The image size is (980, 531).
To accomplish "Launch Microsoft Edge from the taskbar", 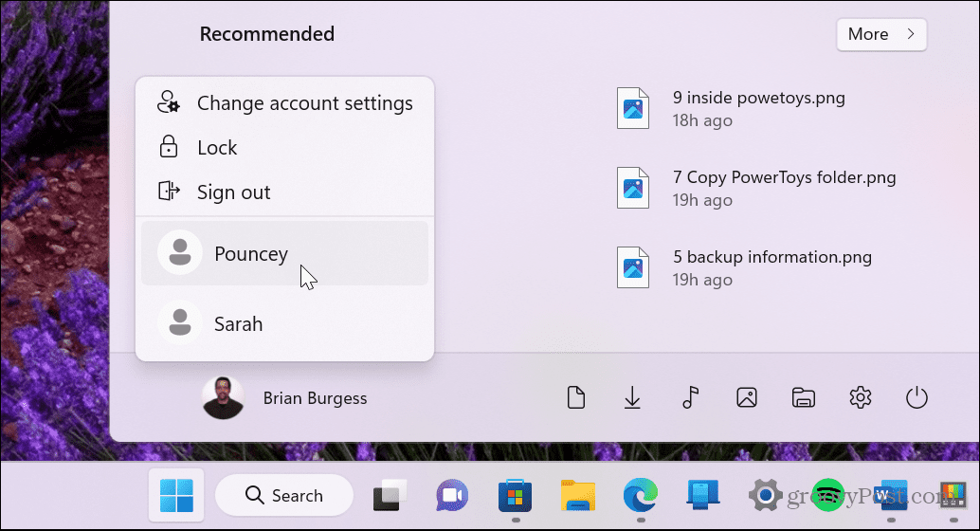I will pyautogui.click(x=640, y=496).
